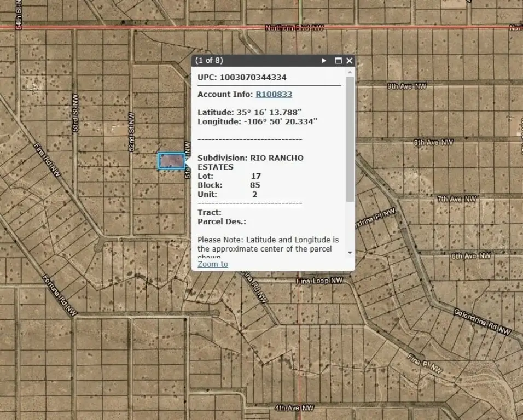Select the blue highlighted parcel on map
The width and height of the screenshot is (523, 420).
[171, 161]
